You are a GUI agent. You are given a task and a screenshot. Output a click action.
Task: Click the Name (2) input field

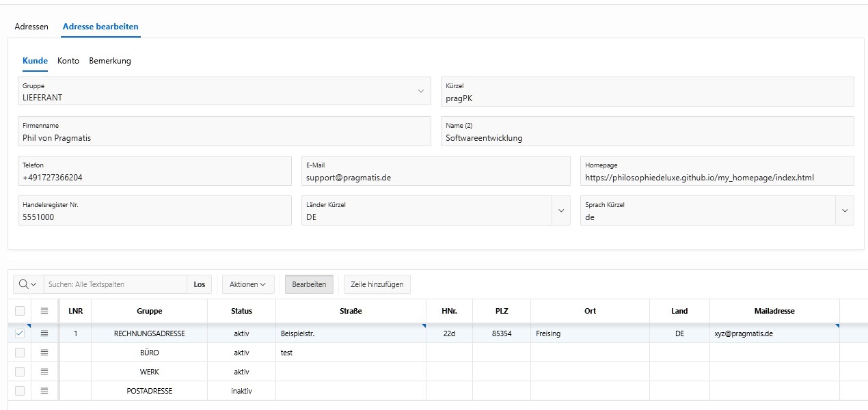(x=647, y=131)
